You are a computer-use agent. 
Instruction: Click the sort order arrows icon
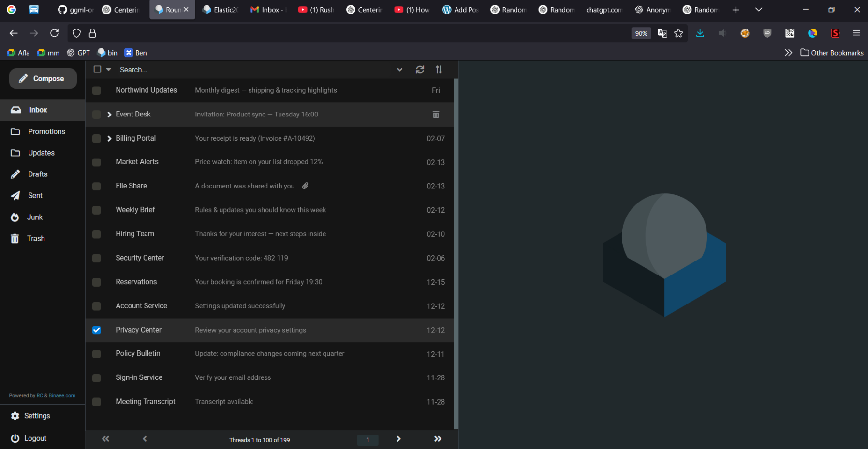tap(439, 70)
